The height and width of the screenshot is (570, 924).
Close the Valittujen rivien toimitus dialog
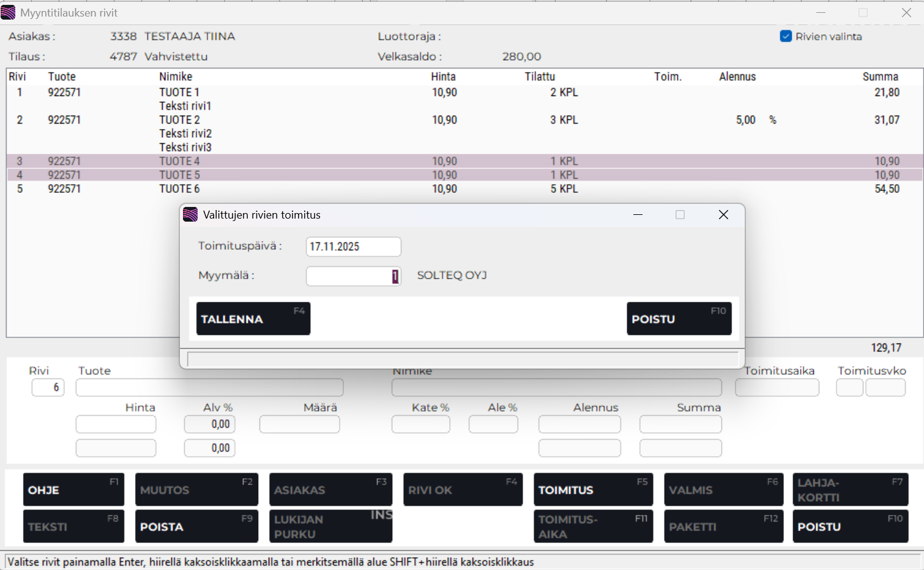click(723, 215)
